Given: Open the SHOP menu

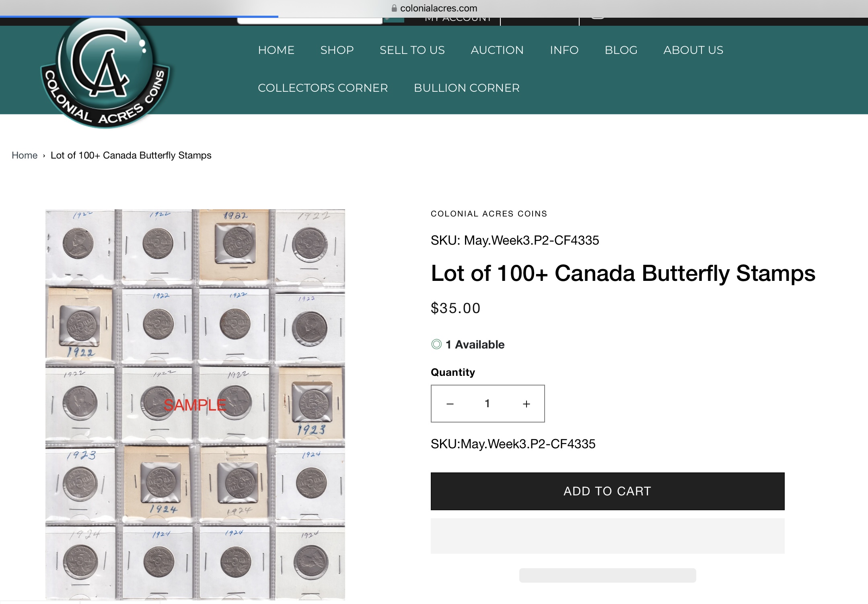Looking at the screenshot, I should tap(337, 50).
